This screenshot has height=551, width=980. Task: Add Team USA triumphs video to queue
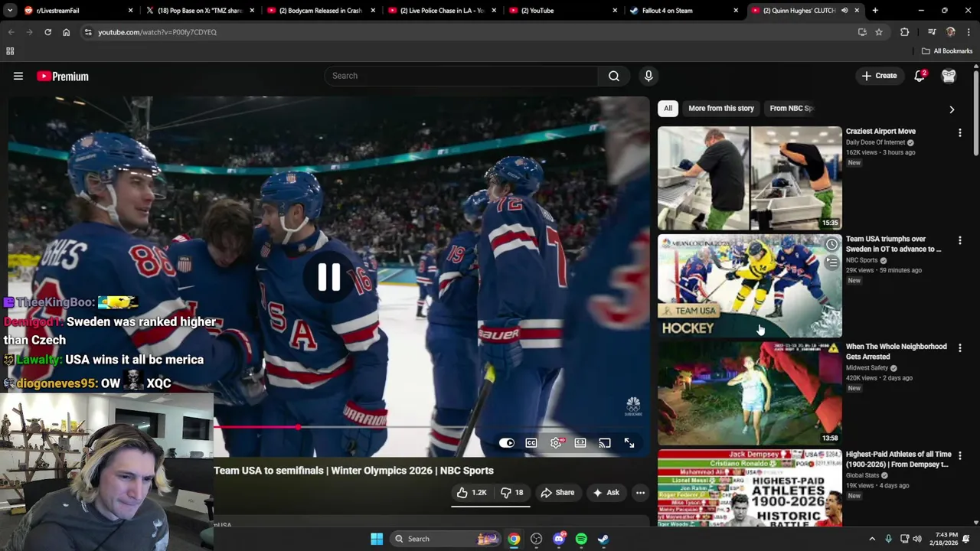[831, 262]
